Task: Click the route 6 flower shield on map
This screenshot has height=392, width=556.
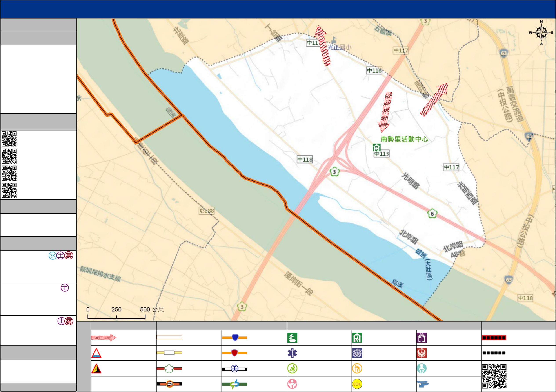Action: 432,214
